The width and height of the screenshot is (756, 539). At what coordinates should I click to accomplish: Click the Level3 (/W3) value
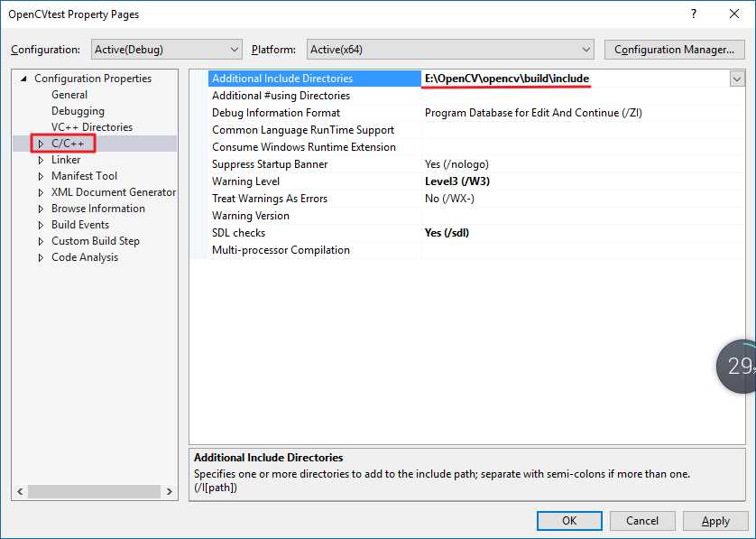pos(457,181)
